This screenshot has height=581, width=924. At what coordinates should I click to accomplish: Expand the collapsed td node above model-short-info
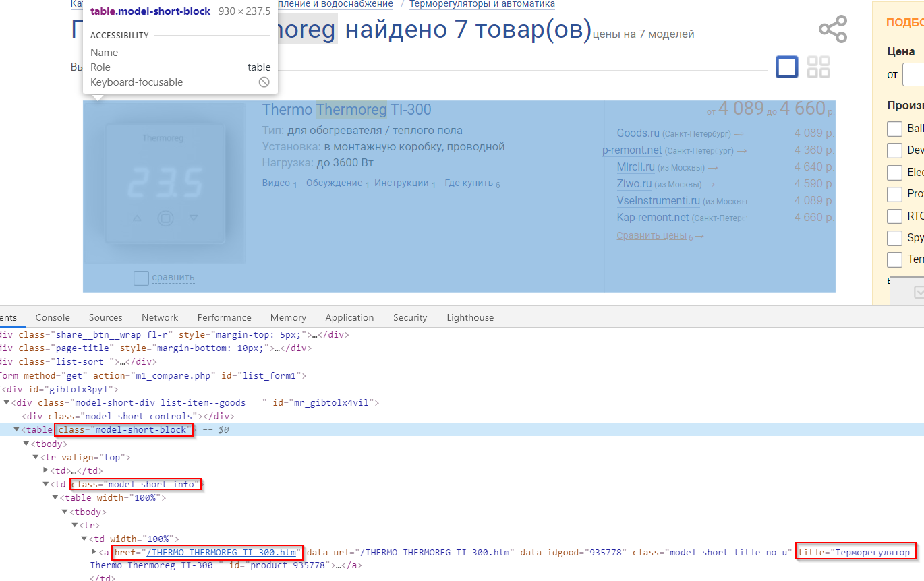tap(46, 470)
